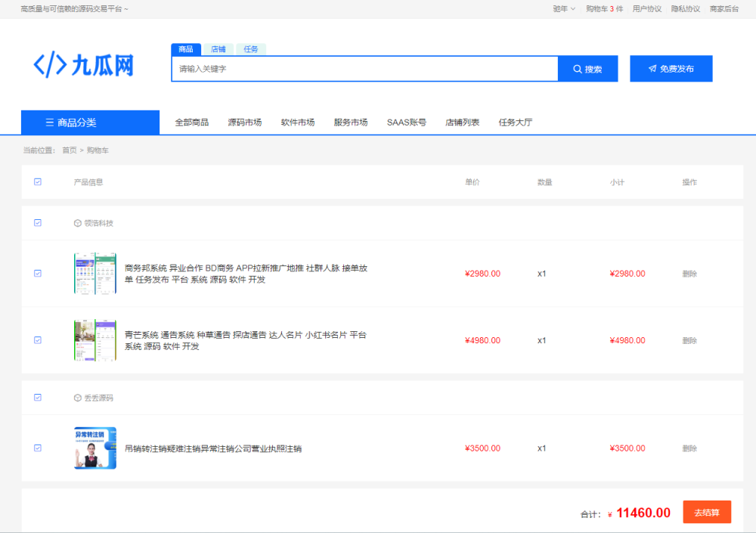Delete the 商务邦系统 item via 删除

(x=689, y=274)
